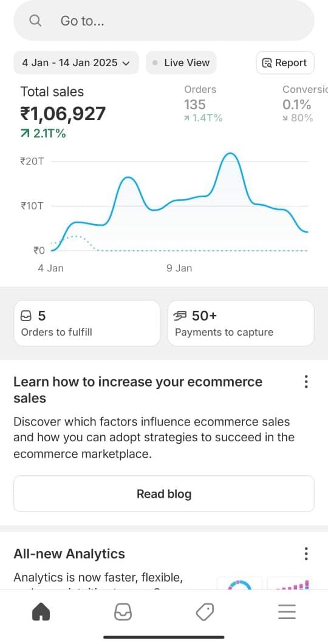Open the 50+ Payments to capture card
This screenshot has height=644, width=328.
click(x=241, y=324)
